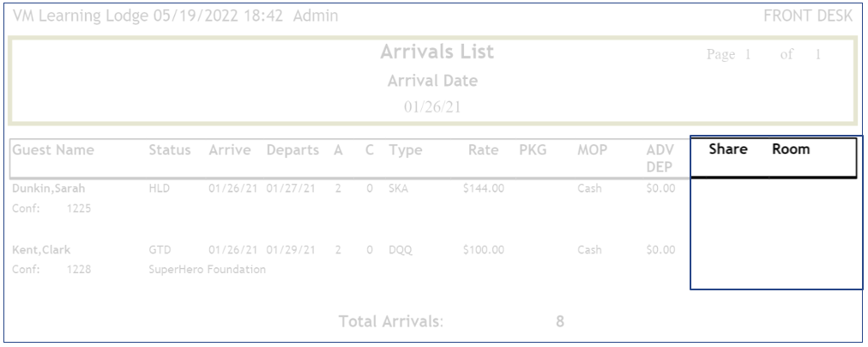Click the Guest Name column header
The image size is (868, 347).
point(53,150)
